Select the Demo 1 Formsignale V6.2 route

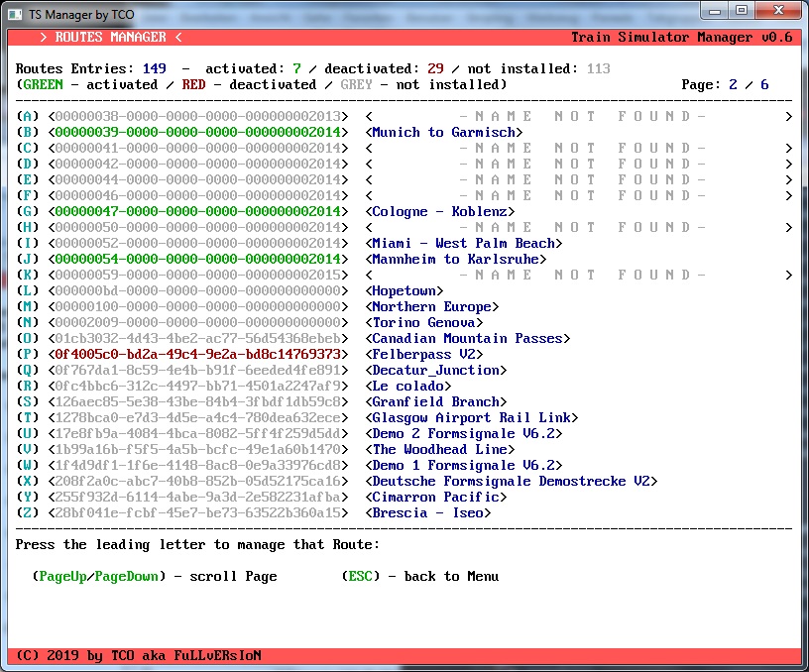pos(463,465)
